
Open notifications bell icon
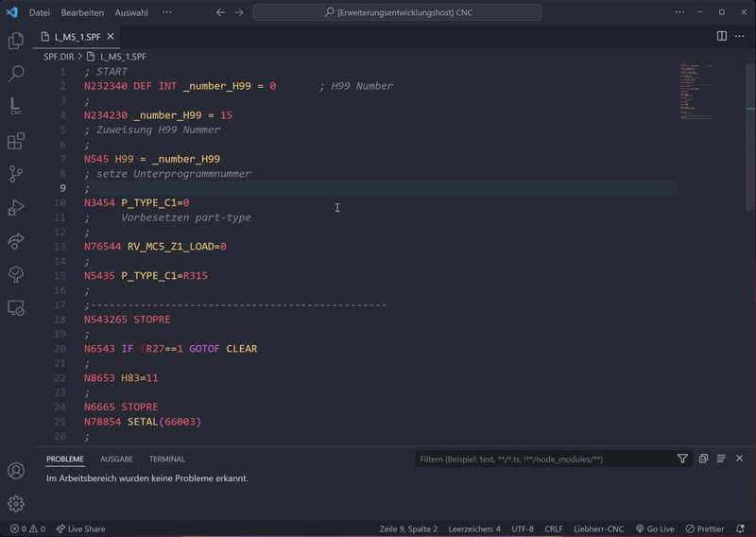741,528
